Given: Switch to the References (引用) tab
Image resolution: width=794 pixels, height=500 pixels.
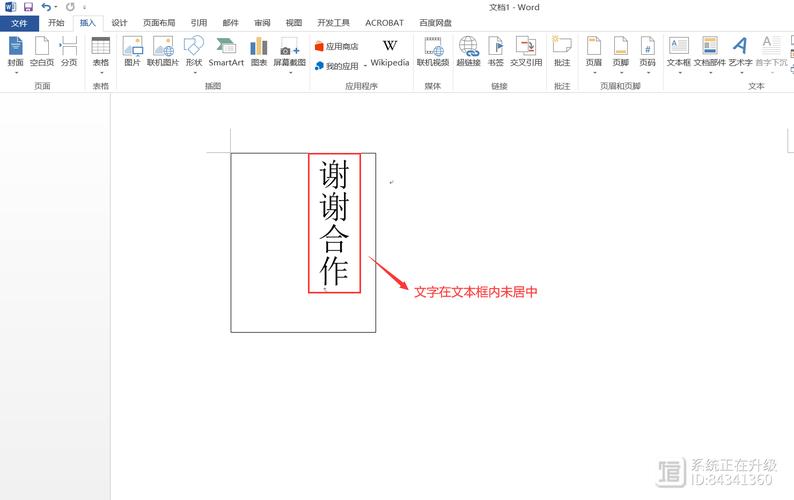Looking at the screenshot, I should point(199,23).
